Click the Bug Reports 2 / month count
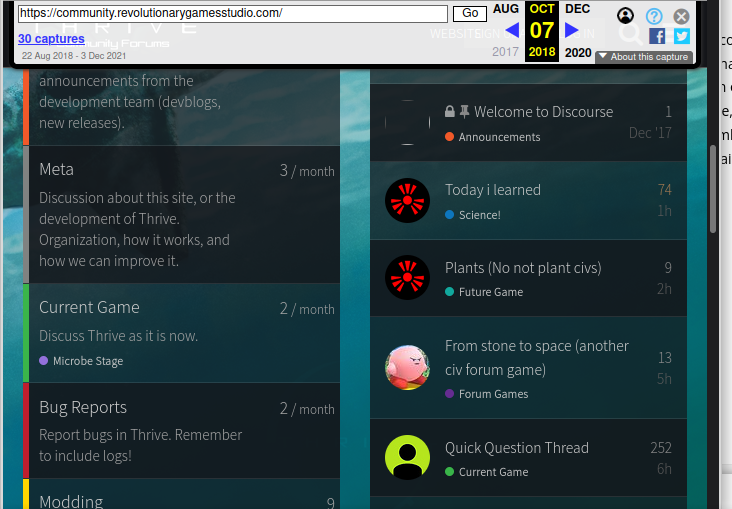The height and width of the screenshot is (509, 732). [x=307, y=409]
